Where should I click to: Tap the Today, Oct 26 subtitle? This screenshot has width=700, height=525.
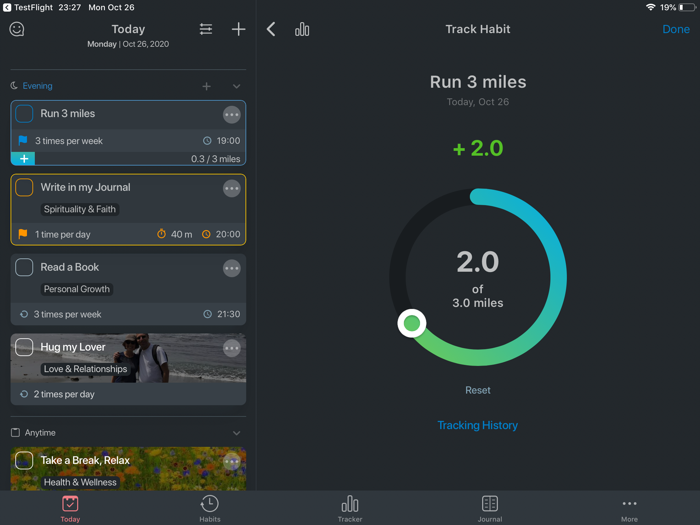[x=478, y=102]
